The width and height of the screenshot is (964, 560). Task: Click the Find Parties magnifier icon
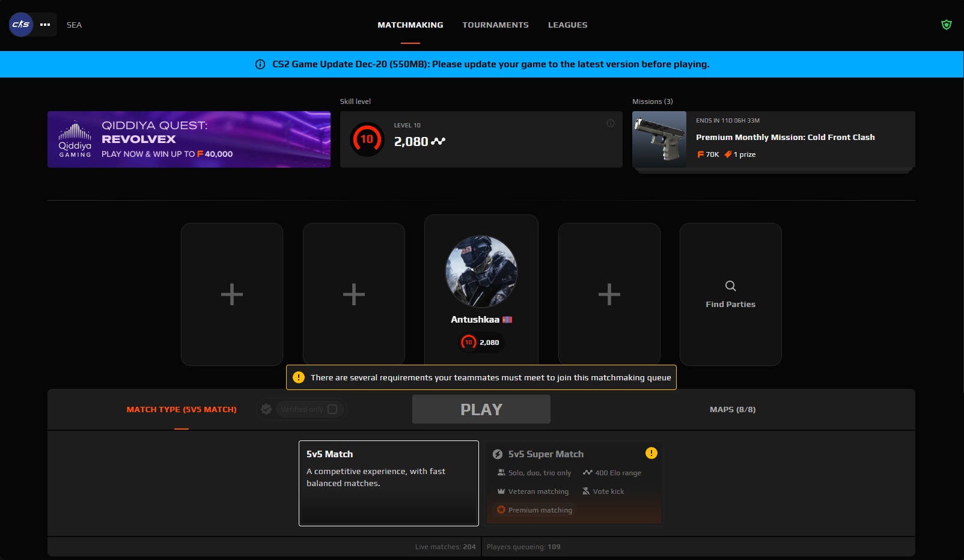731,286
